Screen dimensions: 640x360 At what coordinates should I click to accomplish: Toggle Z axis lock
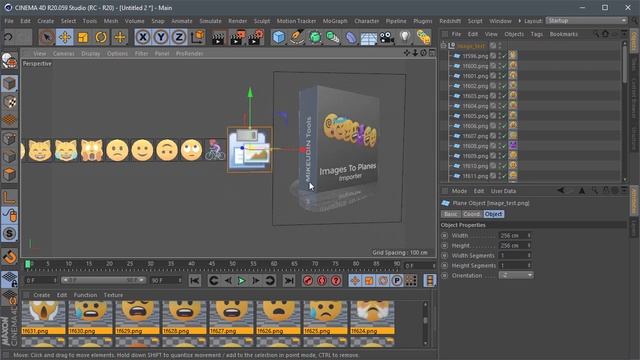coord(178,37)
